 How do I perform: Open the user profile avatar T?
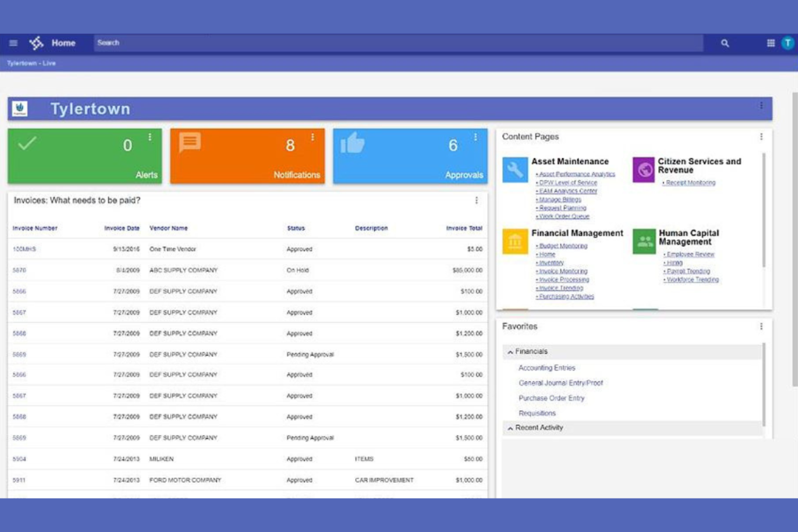(788, 43)
